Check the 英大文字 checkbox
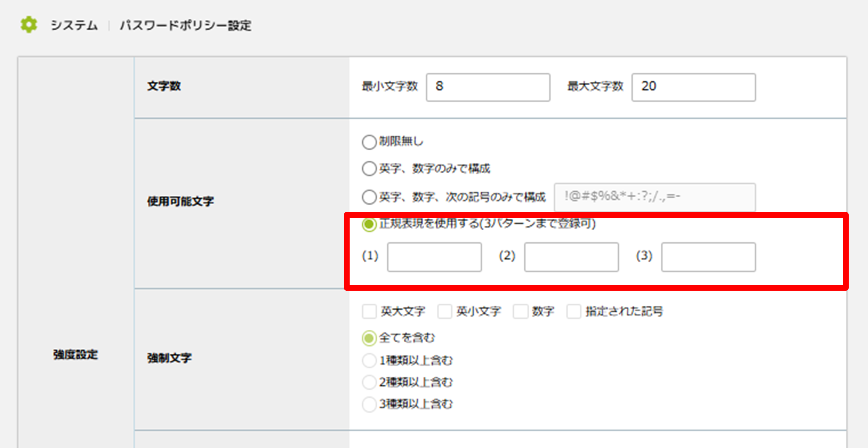Viewport: 868px width, 448px height. pos(369,312)
